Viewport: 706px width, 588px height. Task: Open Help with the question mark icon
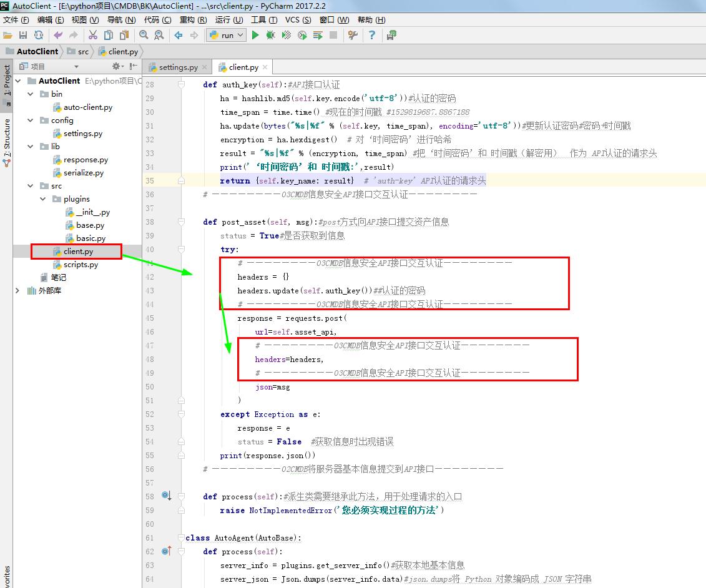pos(371,35)
